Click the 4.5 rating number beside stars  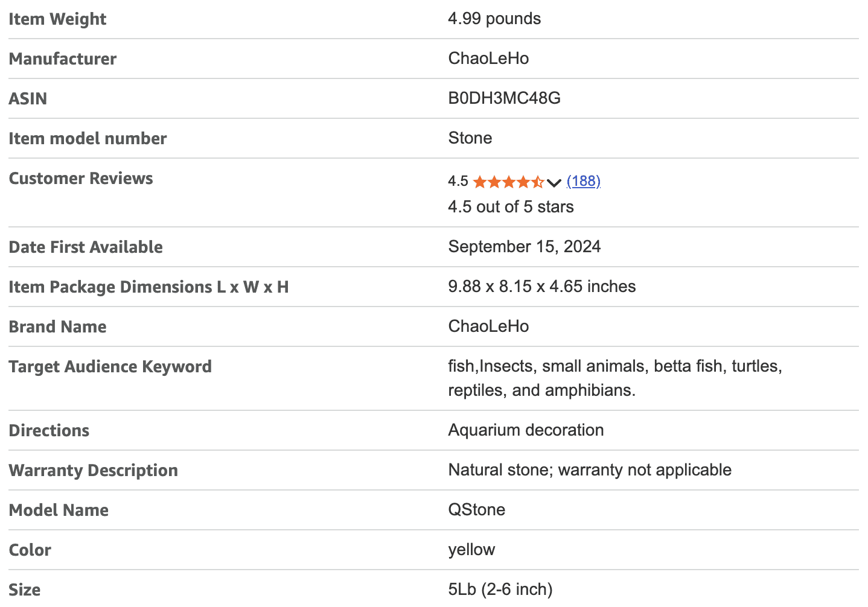click(458, 181)
